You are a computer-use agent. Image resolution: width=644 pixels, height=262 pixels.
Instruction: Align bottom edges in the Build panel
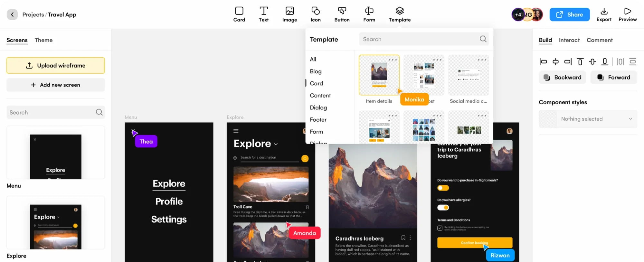point(605,61)
